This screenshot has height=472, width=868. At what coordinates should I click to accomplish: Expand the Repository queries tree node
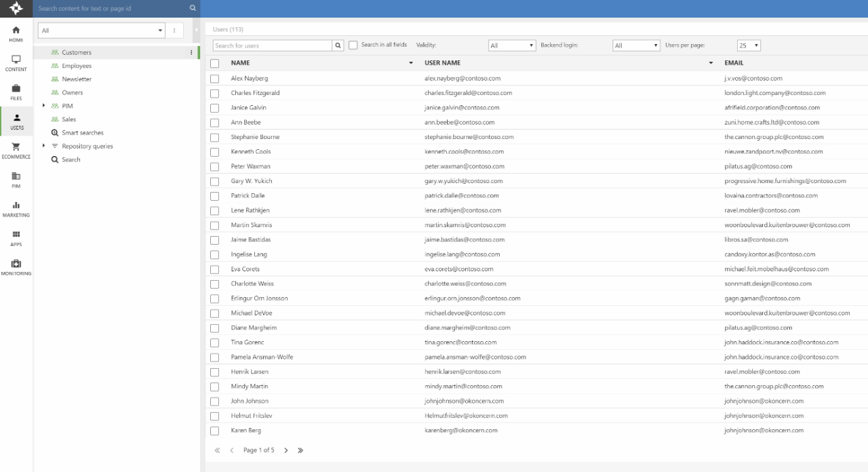click(44, 146)
